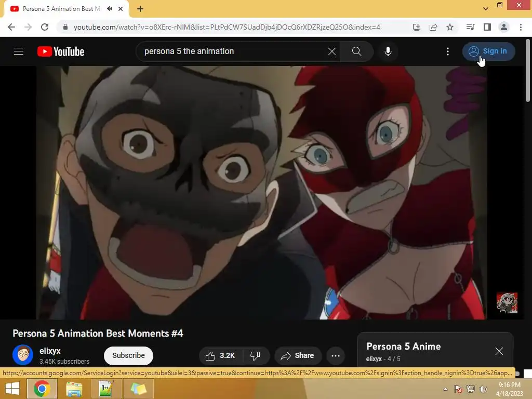Screen dimensions: 532x399
Task: Open the Notepad++ taskbar icon
Action: (106, 389)
